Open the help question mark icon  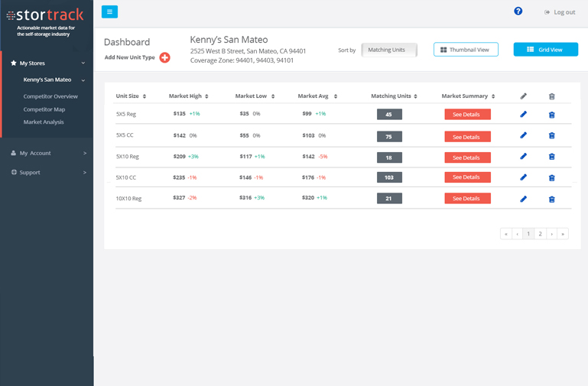coord(518,11)
